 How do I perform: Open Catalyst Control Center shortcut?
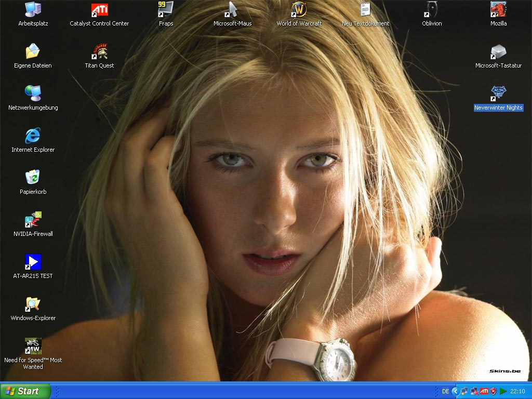coord(99,10)
